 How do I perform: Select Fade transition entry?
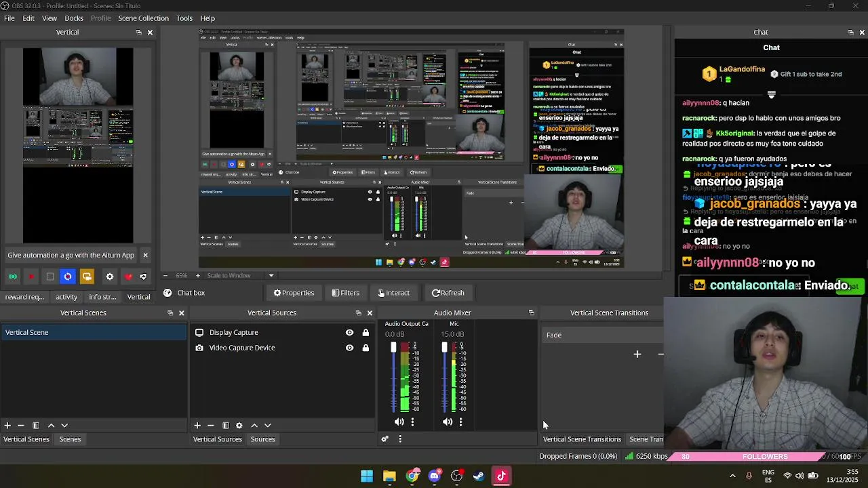602,335
